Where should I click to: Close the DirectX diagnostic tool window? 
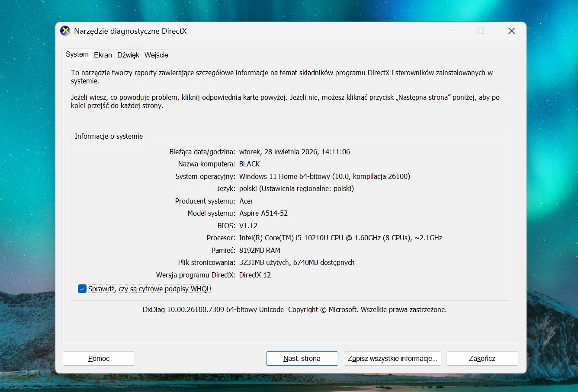[x=511, y=31]
